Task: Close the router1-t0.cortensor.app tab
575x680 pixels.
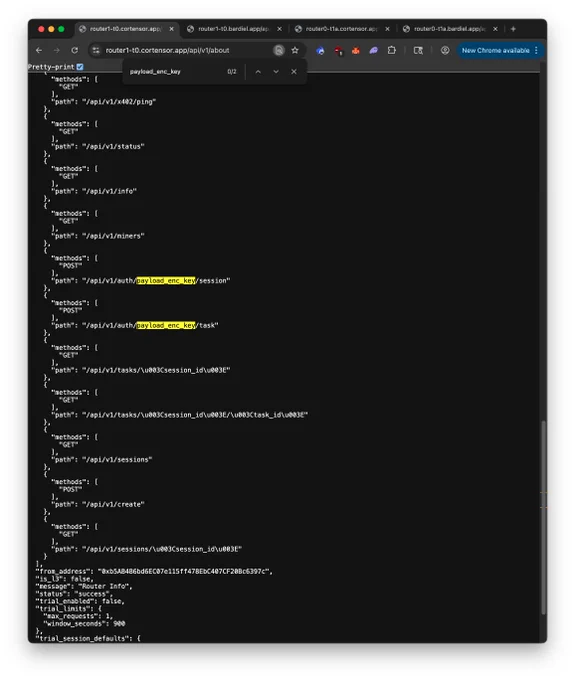Action: (x=172, y=29)
